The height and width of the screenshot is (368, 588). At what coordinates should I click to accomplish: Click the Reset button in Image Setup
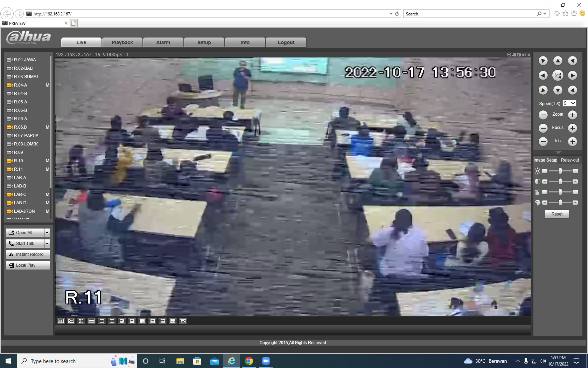pyautogui.click(x=557, y=214)
